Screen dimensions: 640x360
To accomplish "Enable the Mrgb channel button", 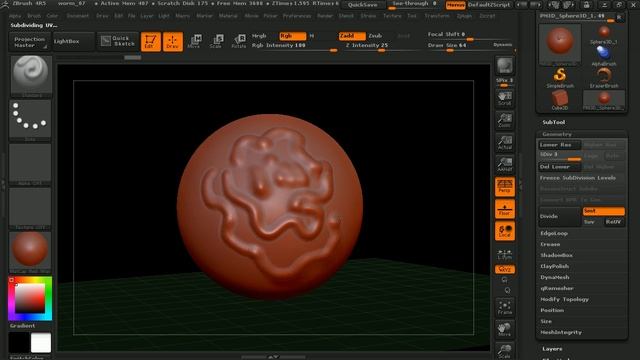I will [259, 36].
